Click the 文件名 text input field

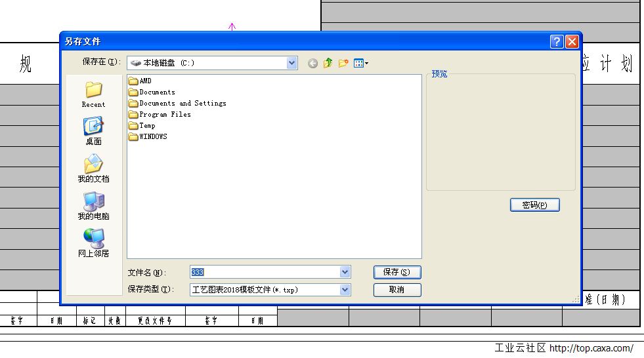(x=263, y=272)
